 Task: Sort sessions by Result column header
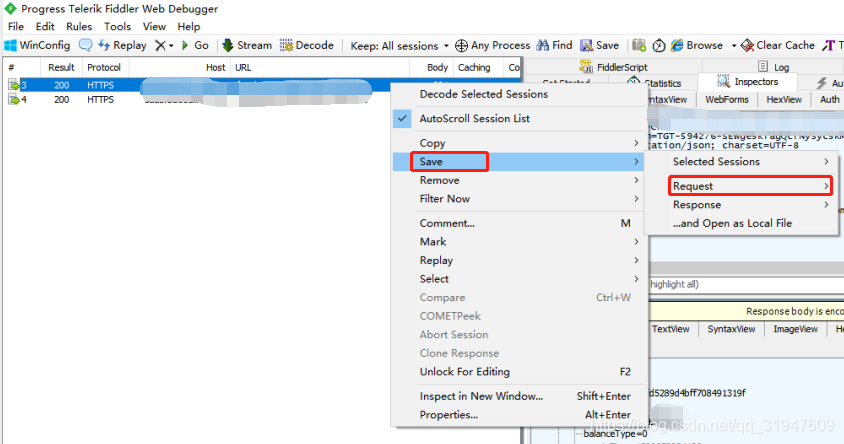click(61, 67)
